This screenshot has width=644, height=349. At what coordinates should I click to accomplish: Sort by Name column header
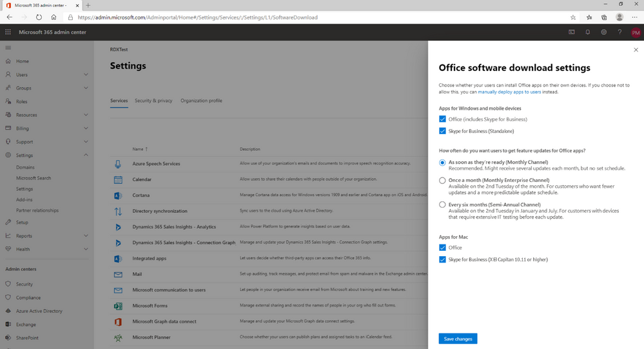(140, 149)
